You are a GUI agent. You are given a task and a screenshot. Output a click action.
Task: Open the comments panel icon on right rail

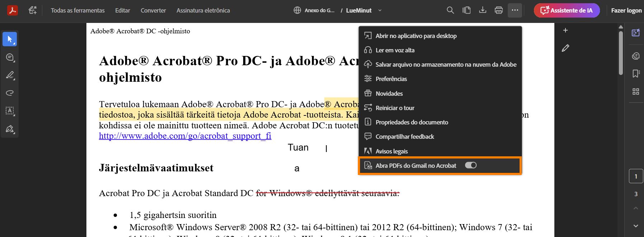[x=636, y=56]
